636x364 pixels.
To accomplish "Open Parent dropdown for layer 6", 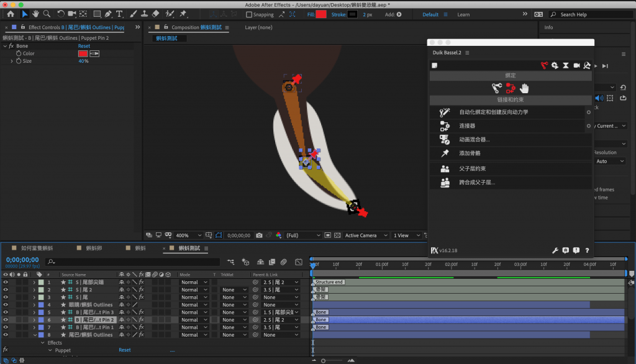I will [281, 320].
